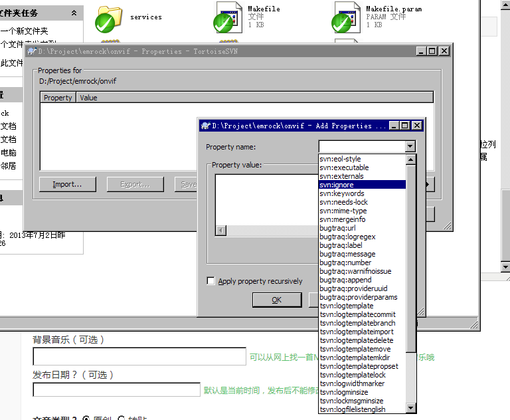Select the highlighted svn:ignore entry

point(363,185)
